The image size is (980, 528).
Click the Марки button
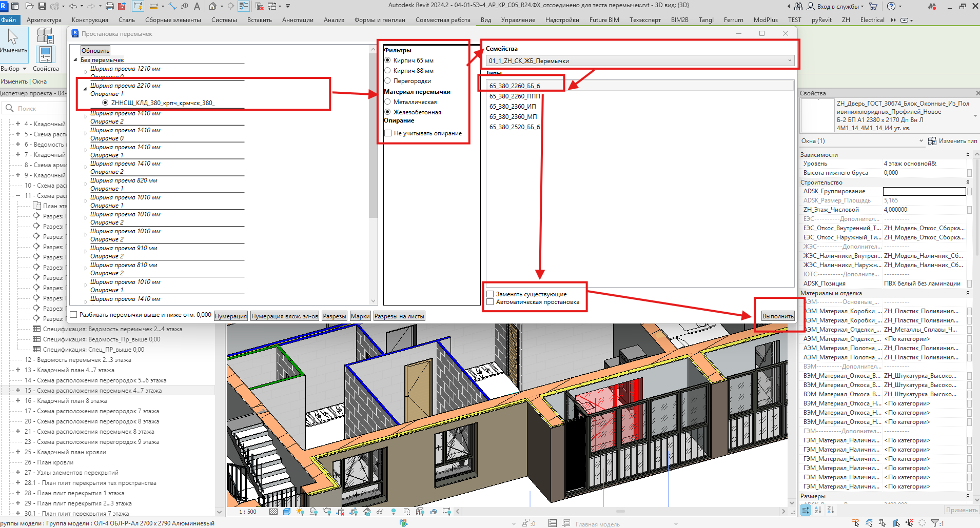[360, 316]
